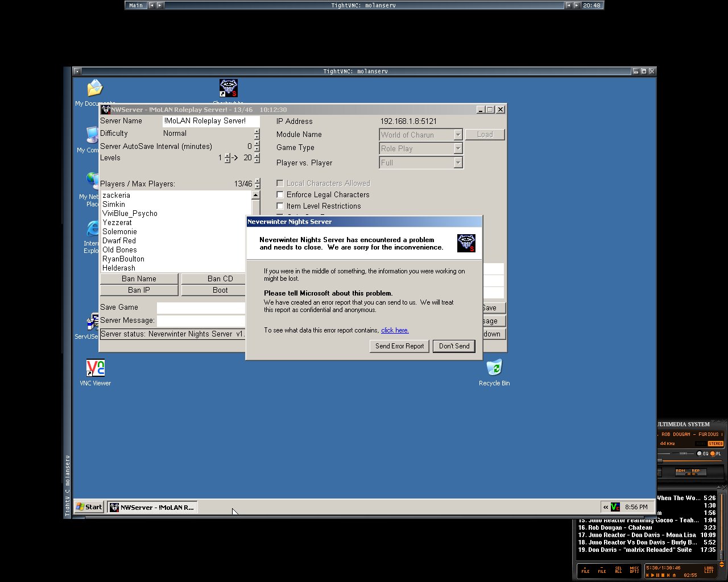Screen dimensions: 728x582
Task: Open My Network Places icon
Action: point(91,189)
